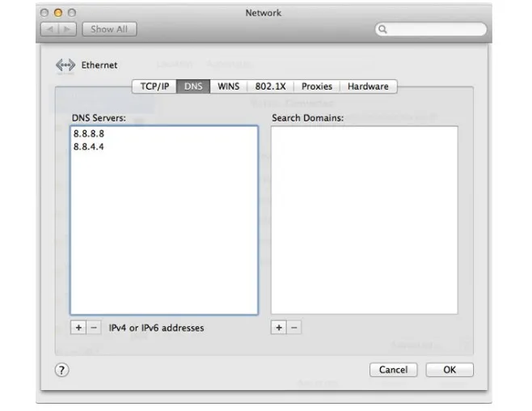Confirm settings with the OK button
The image size is (532, 411).
pyautogui.click(x=450, y=370)
